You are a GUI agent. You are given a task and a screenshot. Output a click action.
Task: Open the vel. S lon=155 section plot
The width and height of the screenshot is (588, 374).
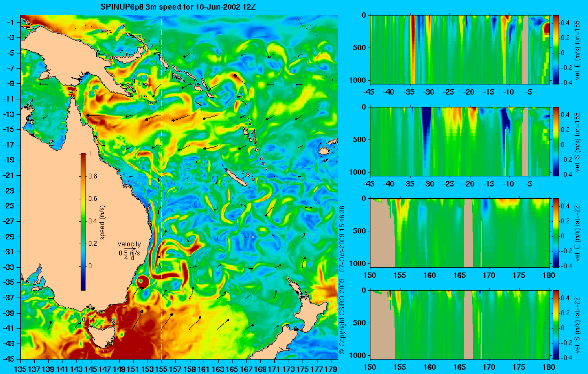(x=460, y=141)
